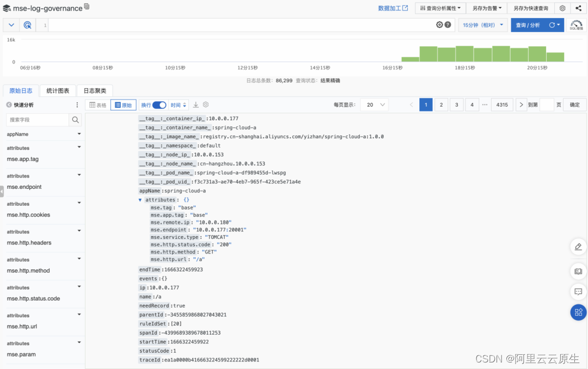Click the left panel collapse handle
Image resolution: width=588 pixels, height=369 pixels.
coord(2,191)
